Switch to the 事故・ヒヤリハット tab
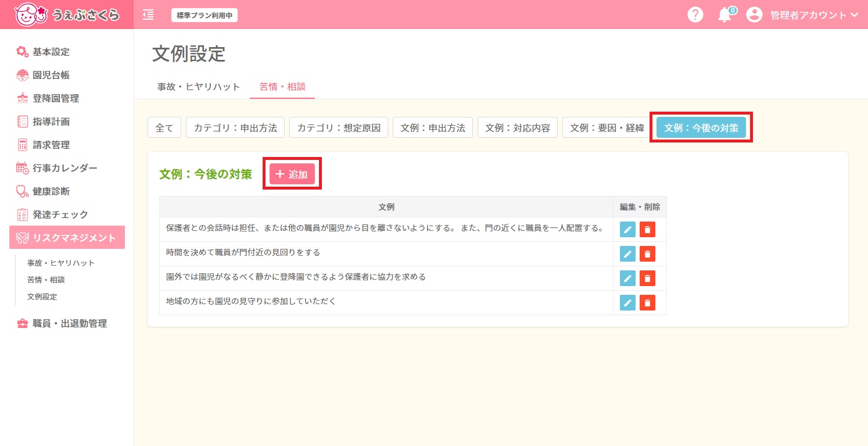The image size is (868, 446). click(199, 87)
